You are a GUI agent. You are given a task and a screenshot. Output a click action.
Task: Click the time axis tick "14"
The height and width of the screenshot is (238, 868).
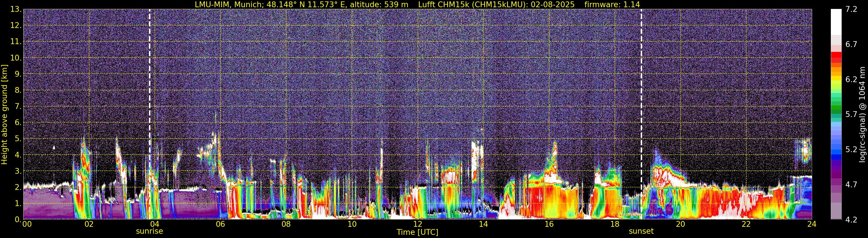[483, 224]
